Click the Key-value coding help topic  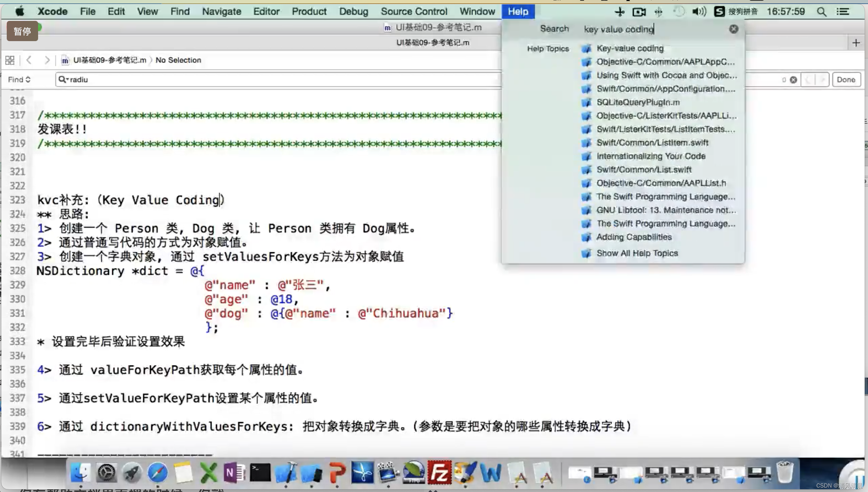630,48
